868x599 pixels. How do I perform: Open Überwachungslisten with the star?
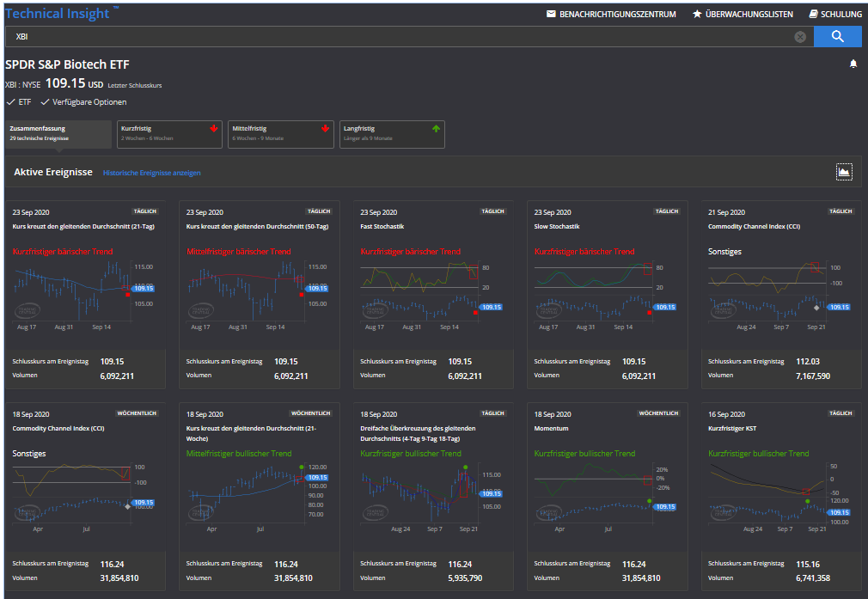(x=743, y=14)
